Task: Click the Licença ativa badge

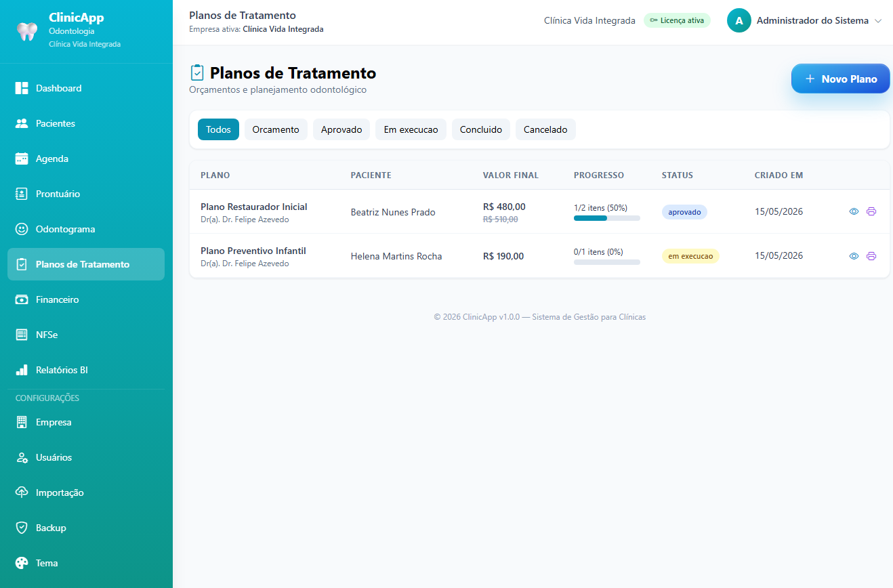Action: point(677,20)
